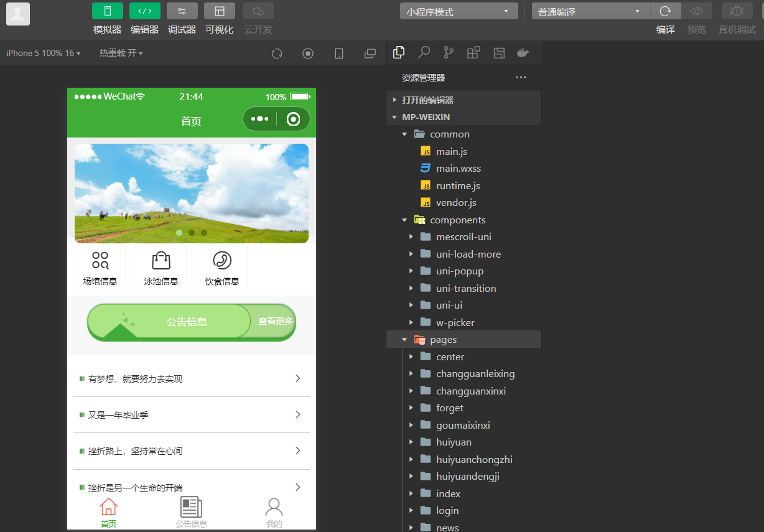Select the third banner carousel dot

(x=204, y=233)
